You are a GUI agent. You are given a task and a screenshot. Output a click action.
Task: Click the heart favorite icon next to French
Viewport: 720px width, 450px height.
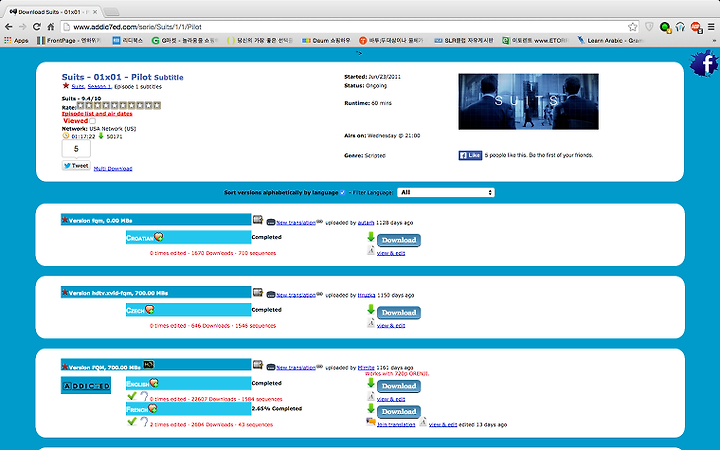click(153, 408)
